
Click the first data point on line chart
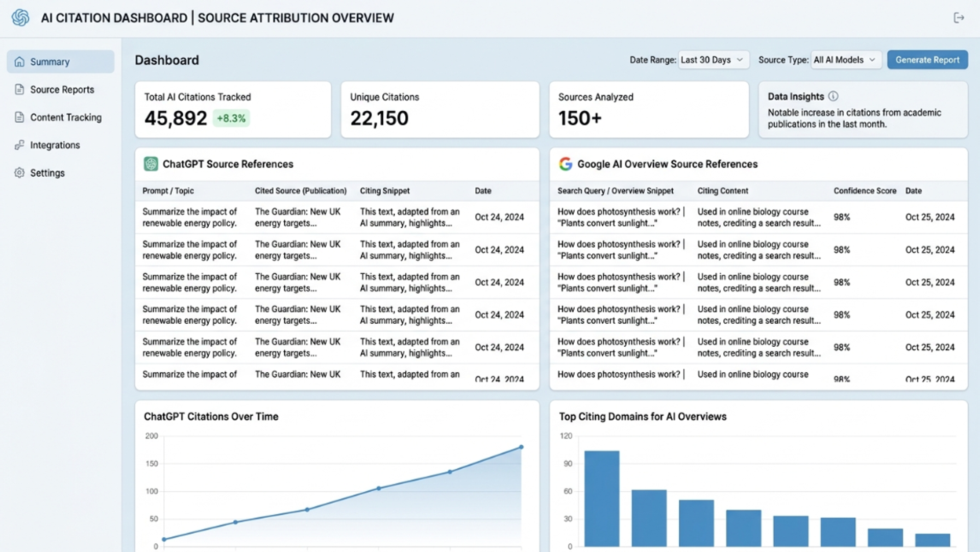click(x=164, y=539)
